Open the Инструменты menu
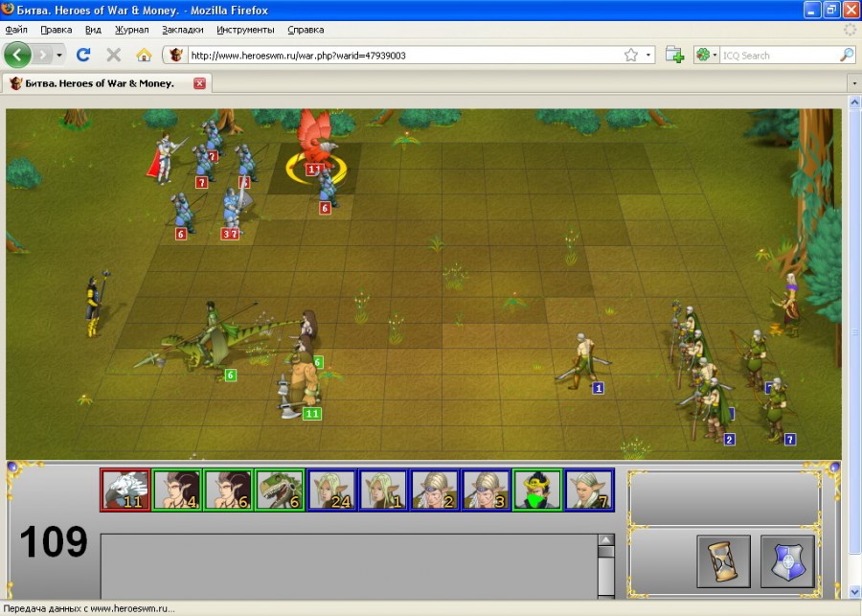Screen dimensions: 862x616 [245, 30]
